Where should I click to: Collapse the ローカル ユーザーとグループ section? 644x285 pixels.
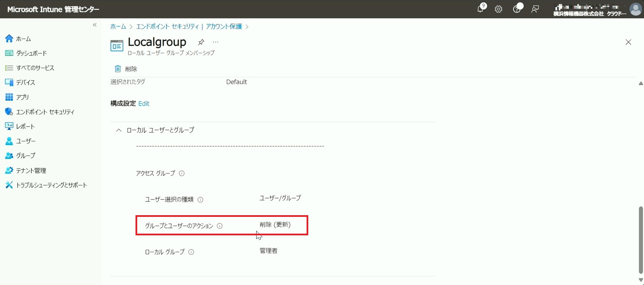(x=119, y=130)
